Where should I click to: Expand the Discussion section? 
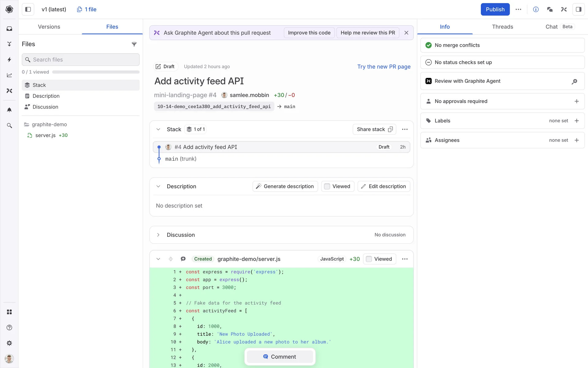pyautogui.click(x=158, y=235)
